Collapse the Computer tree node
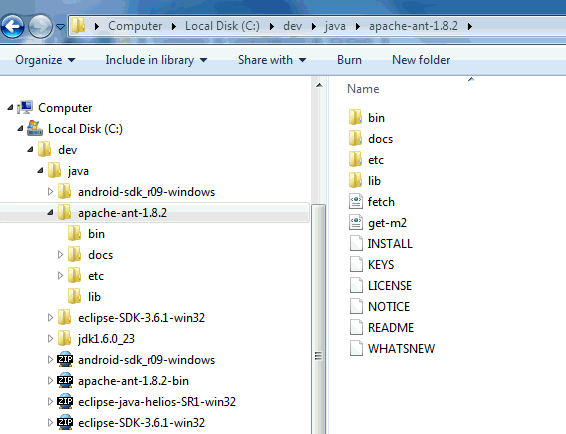Screen dimensions: 566x434 click(x=10, y=108)
